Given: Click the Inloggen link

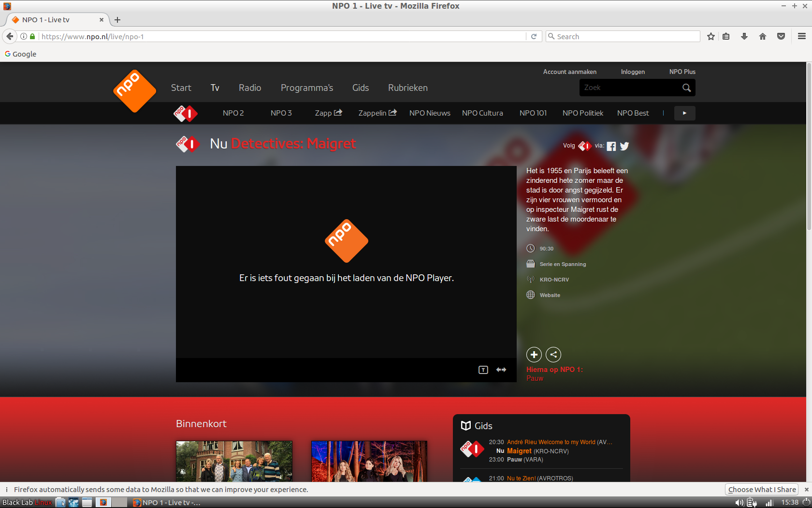Looking at the screenshot, I should pyautogui.click(x=633, y=72).
